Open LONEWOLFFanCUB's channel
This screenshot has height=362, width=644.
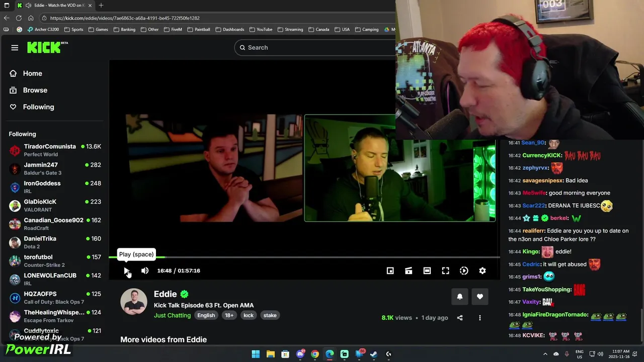coord(54,279)
